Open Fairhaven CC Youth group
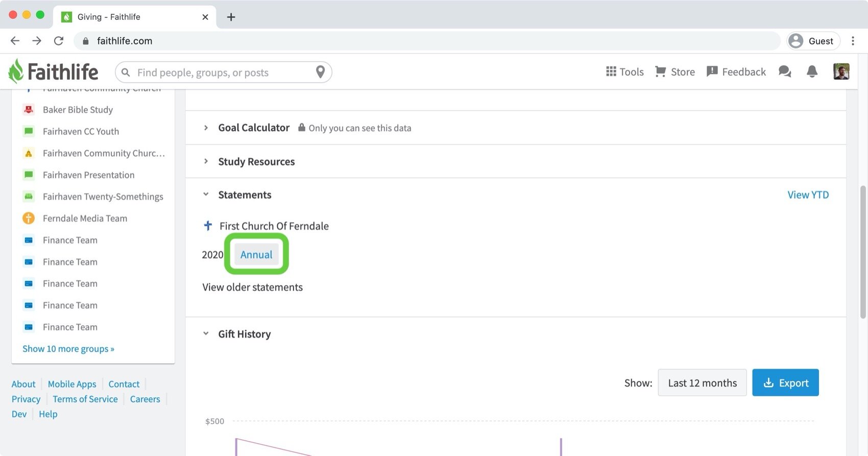Screen dimensions: 868x456 (x=81, y=131)
